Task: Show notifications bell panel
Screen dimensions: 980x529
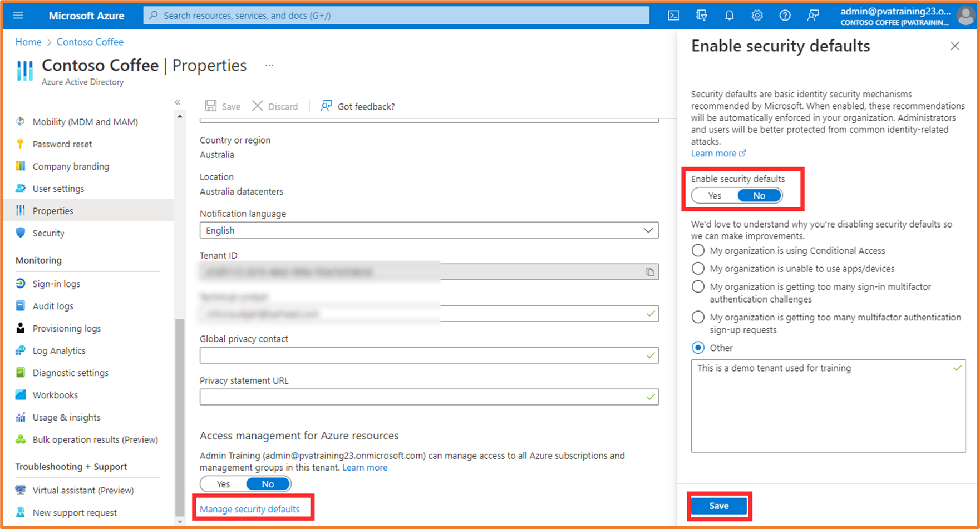Action: [x=729, y=16]
